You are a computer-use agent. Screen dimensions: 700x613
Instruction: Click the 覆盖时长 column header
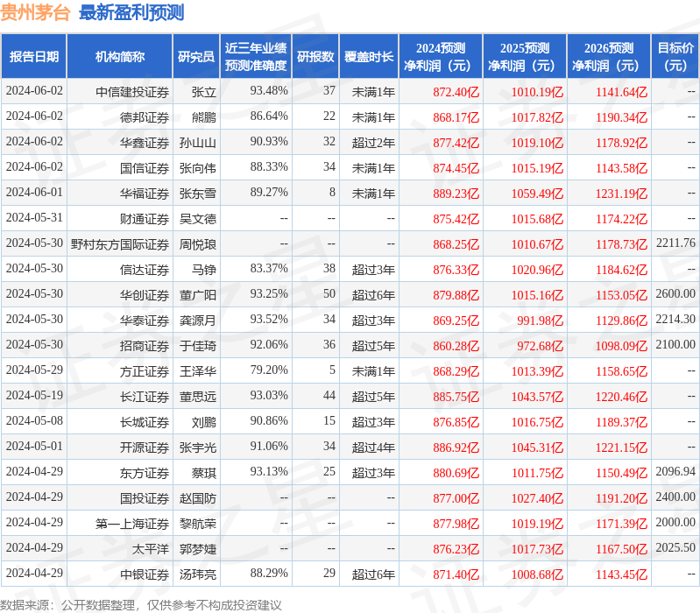coord(369,56)
